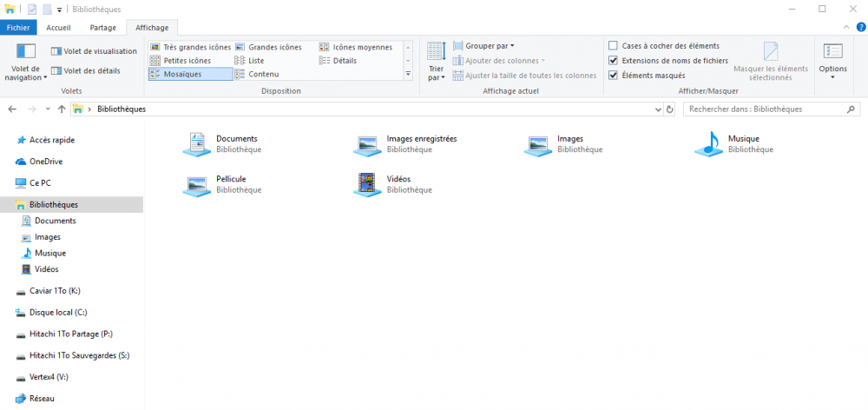868x410 pixels.
Task: Open the Musique library tile
Action: click(734, 144)
